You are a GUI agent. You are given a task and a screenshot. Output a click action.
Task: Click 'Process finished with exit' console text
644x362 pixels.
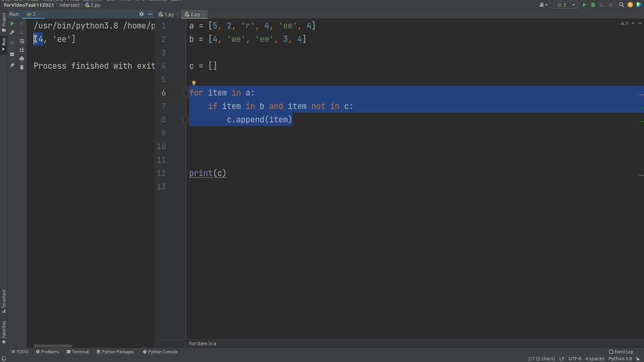[94, 66]
